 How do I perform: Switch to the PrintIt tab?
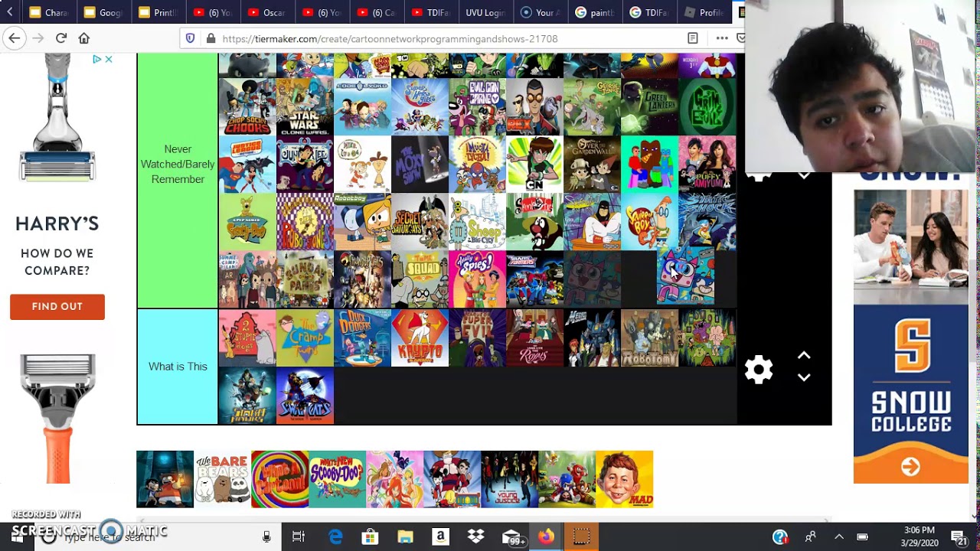[x=158, y=12]
